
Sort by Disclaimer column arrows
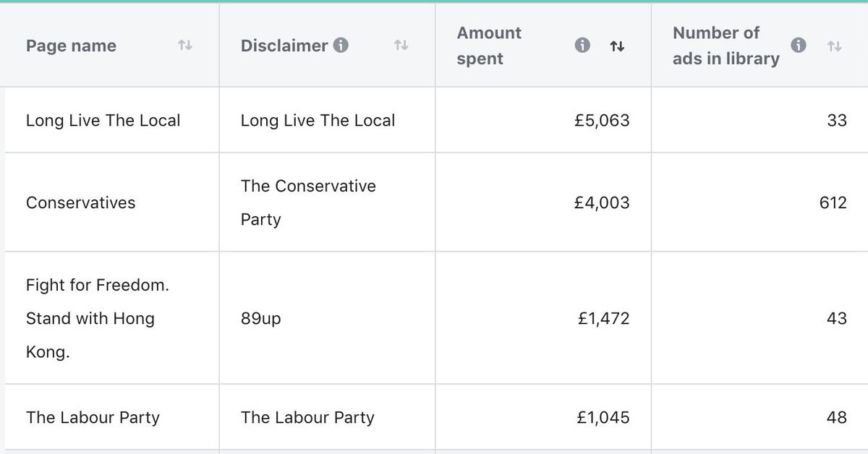[401, 46]
